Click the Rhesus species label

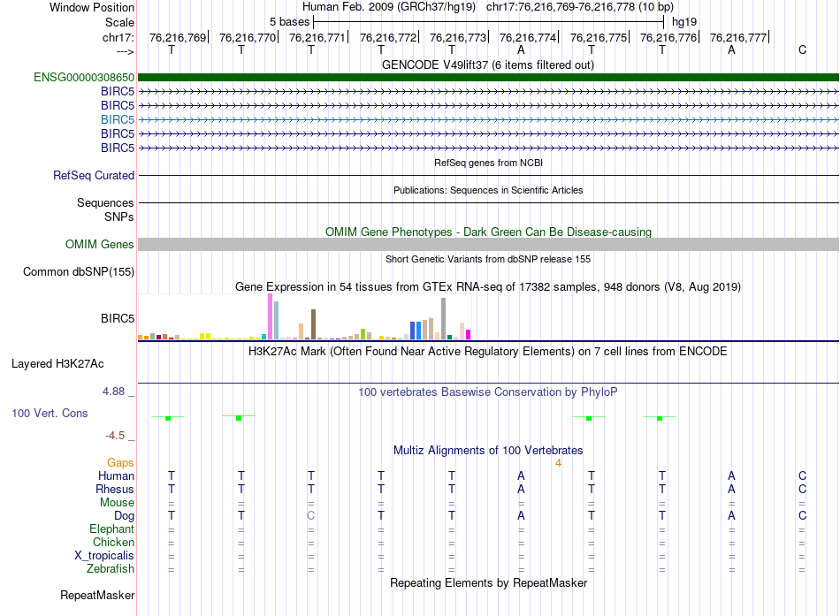[115, 489]
